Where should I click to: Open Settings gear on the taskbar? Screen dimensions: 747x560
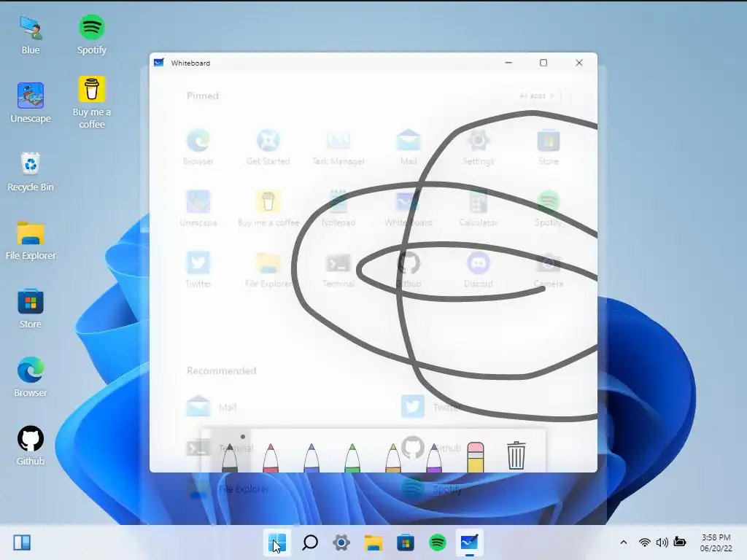pyautogui.click(x=341, y=542)
